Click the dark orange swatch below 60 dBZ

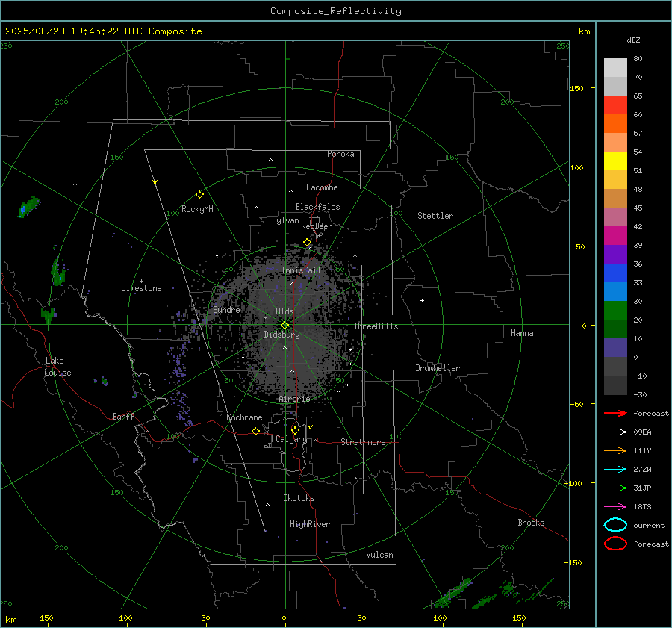pyautogui.click(x=615, y=124)
